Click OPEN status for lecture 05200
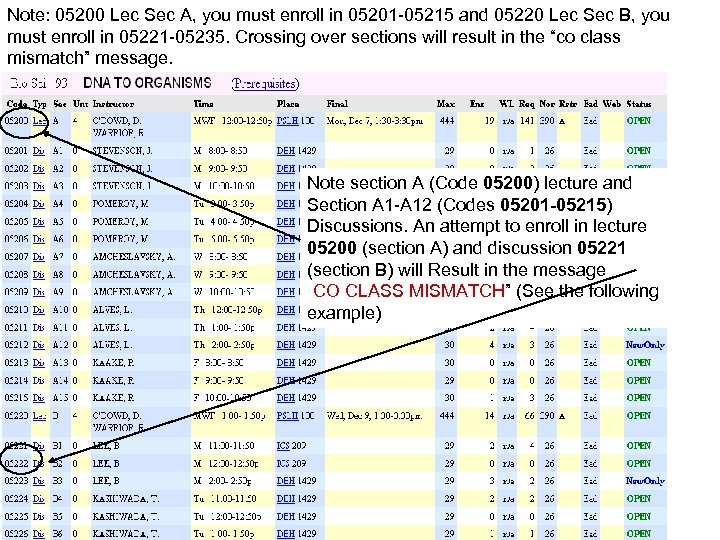720x540 pixels. (639, 121)
